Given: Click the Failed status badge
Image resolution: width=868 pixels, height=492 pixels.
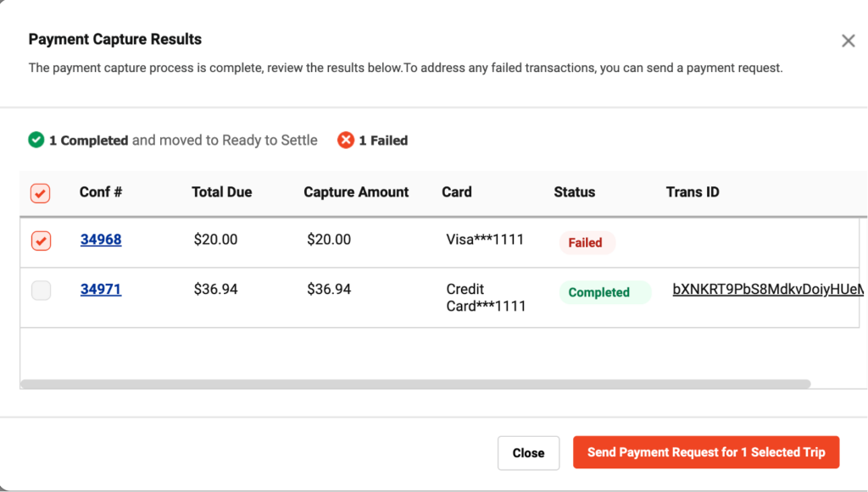Looking at the screenshot, I should pos(587,243).
